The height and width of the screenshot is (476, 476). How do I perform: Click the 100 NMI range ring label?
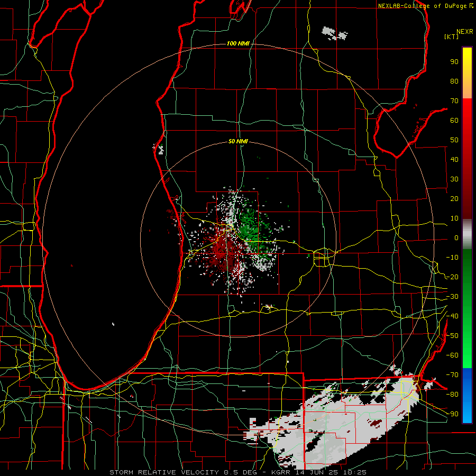(x=238, y=44)
